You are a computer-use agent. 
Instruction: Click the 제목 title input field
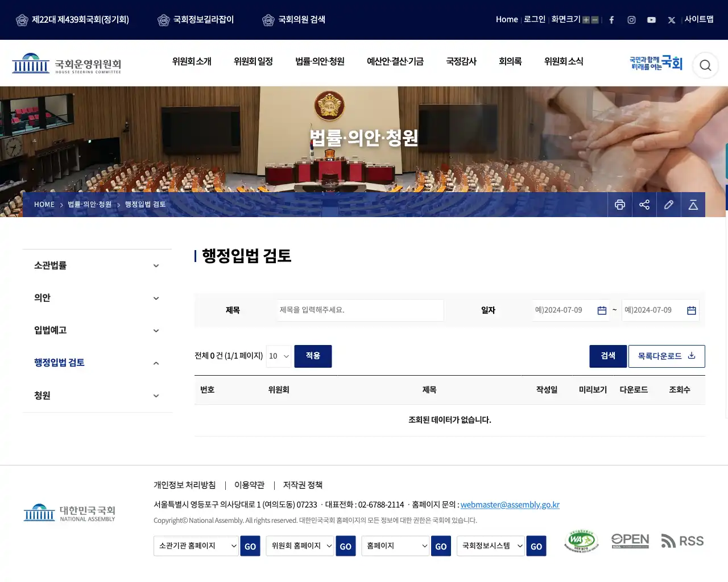pyautogui.click(x=361, y=310)
